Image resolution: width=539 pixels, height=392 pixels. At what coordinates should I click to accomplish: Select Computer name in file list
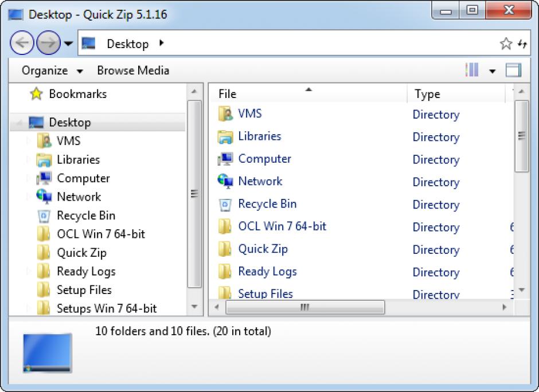click(x=265, y=159)
